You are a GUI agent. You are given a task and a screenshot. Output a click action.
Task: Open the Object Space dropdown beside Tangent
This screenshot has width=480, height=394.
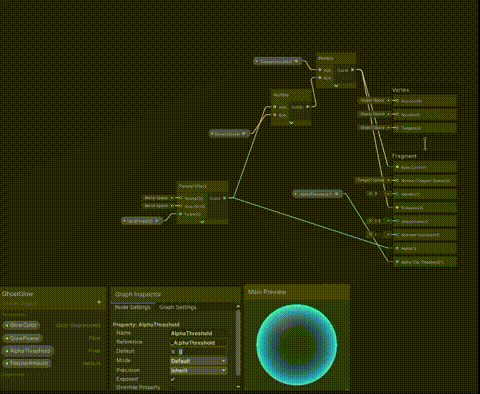coord(373,128)
